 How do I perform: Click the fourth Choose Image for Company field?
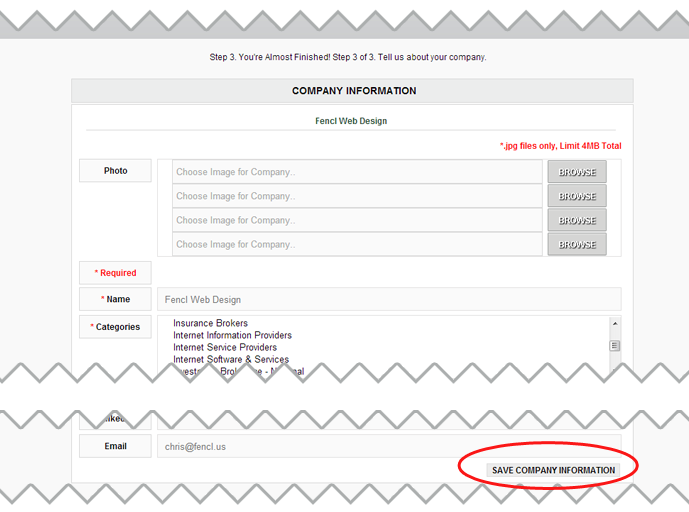coord(357,244)
